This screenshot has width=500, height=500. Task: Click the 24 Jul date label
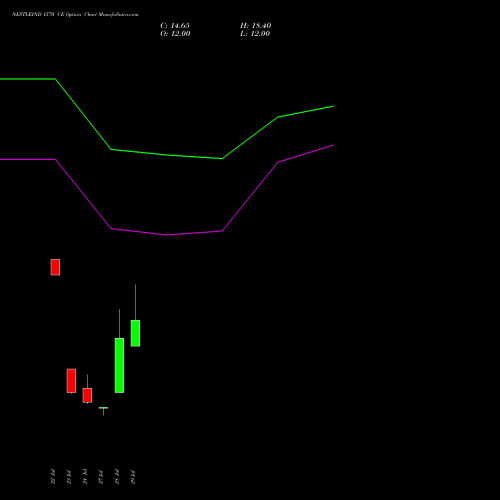(85, 477)
